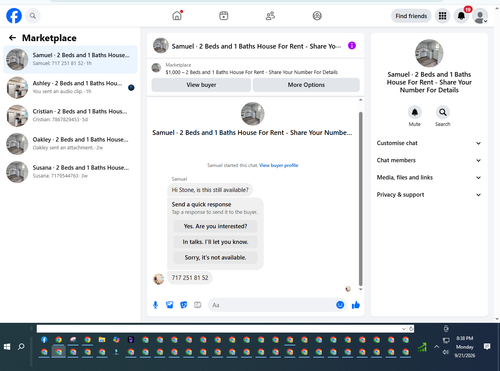The image size is (500, 371).
Task: Click the View buyer button
Action: click(x=201, y=85)
